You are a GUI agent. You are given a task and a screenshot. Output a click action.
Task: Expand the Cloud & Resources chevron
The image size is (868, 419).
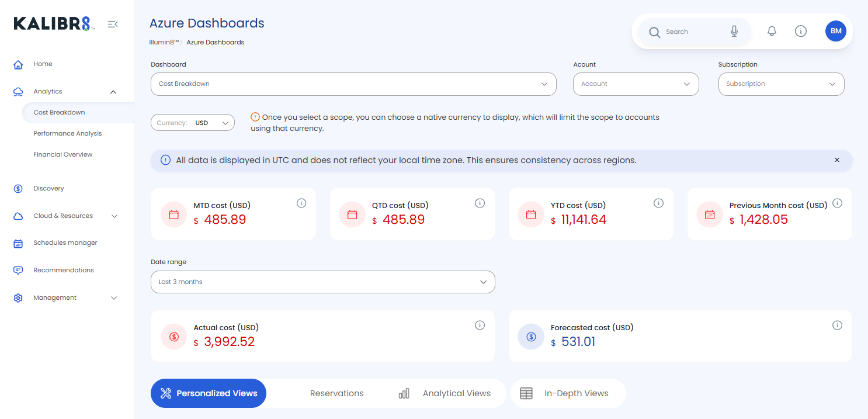[x=114, y=216]
